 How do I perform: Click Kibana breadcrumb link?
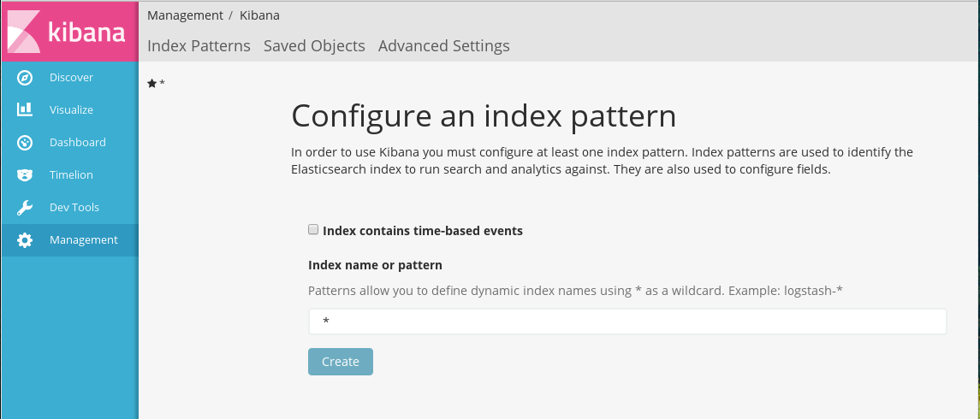(x=259, y=15)
